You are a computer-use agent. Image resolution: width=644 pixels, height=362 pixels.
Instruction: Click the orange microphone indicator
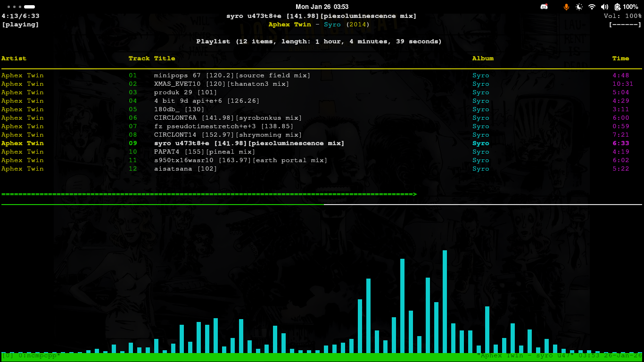click(x=566, y=7)
